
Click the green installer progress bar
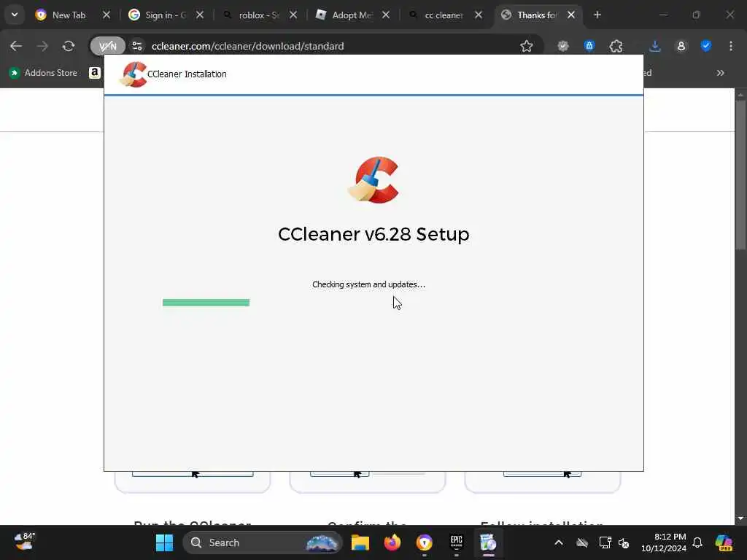206,303
